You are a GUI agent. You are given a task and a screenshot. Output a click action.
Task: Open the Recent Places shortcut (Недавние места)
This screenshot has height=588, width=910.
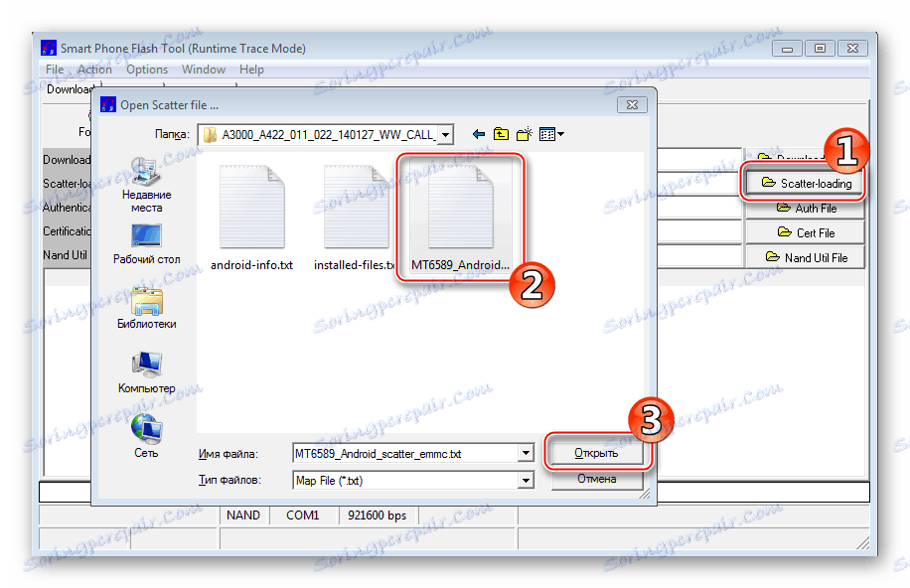click(146, 185)
